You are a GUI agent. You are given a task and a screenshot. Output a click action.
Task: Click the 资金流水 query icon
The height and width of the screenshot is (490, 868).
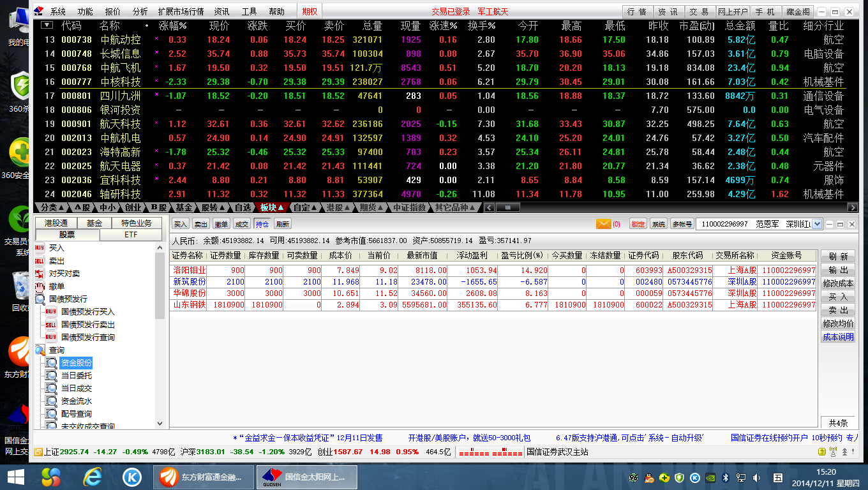coord(51,401)
